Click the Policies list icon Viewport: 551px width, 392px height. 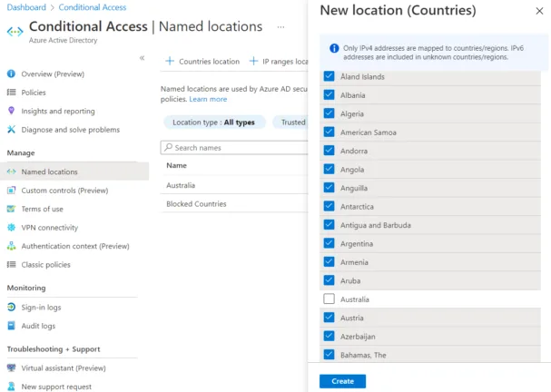(11, 93)
